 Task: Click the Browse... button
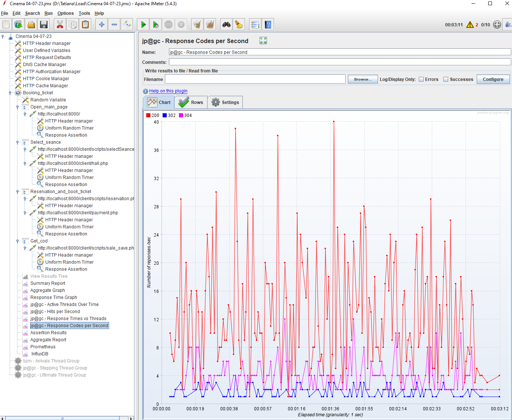(x=363, y=79)
